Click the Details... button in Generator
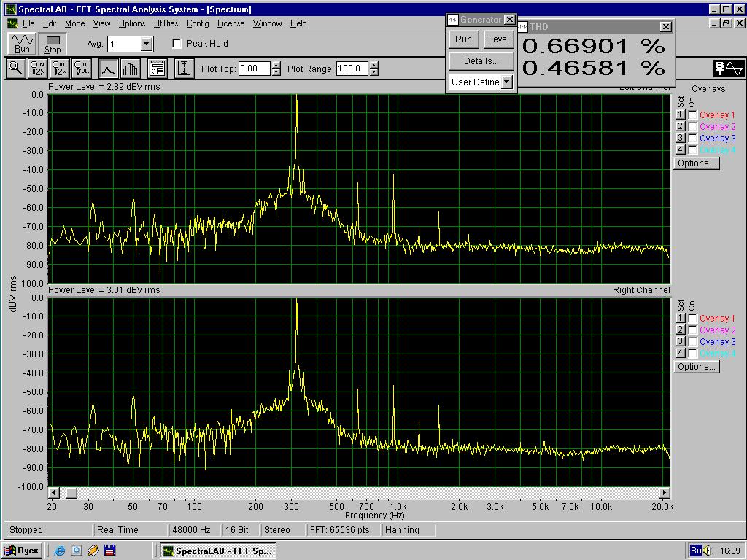This screenshot has height=560, width=747. coord(481,61)
